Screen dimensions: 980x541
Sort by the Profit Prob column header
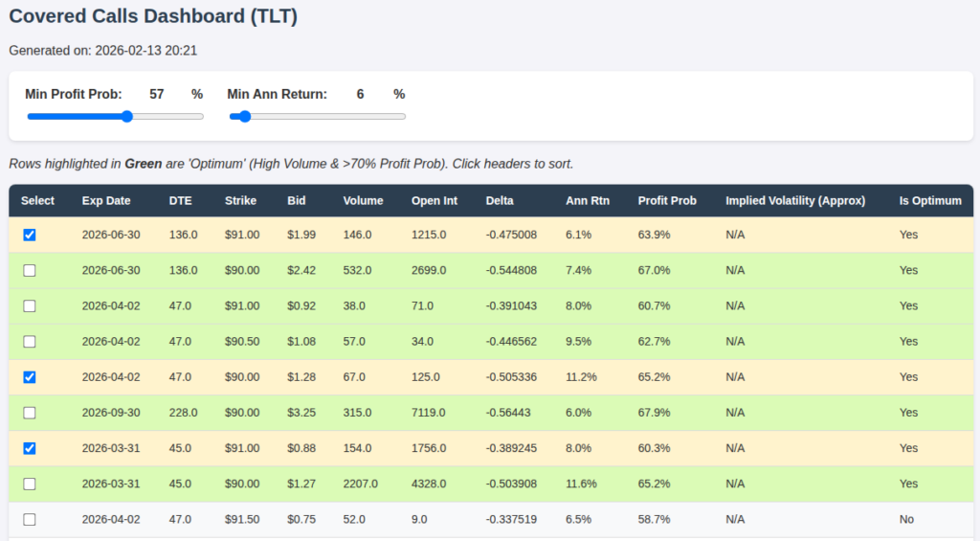point(667,201)
